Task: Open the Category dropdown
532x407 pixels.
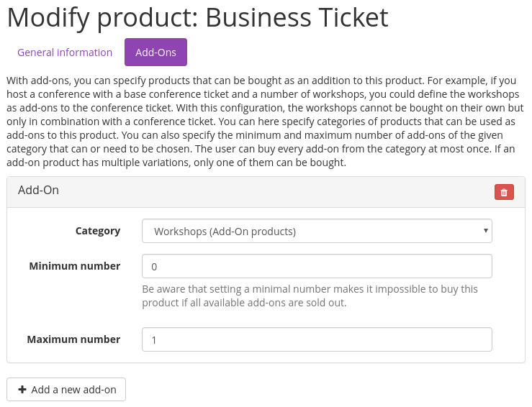Action: [317, 232]
